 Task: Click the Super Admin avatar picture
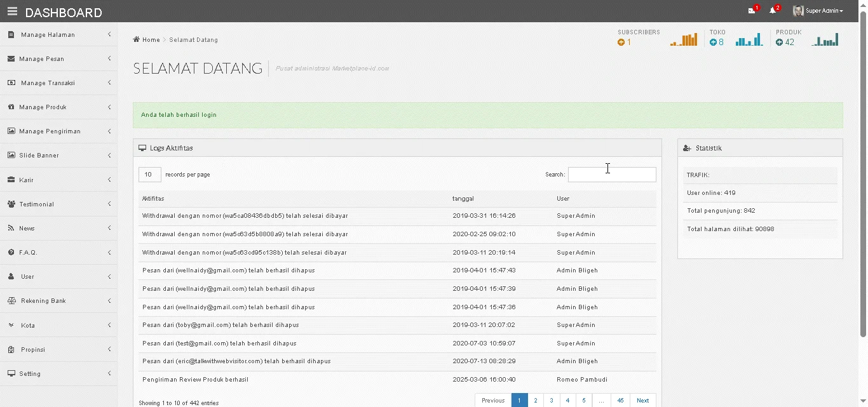coord(798,11)
